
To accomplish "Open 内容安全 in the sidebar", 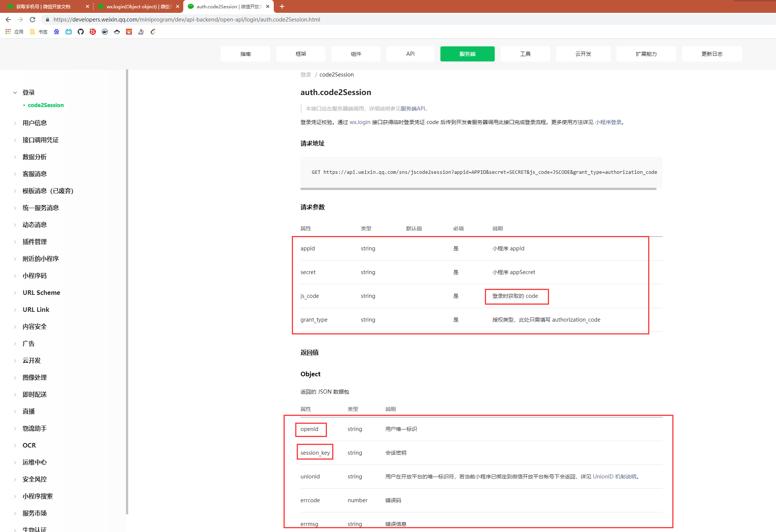I will pyautogui.click(x=35, y=327).
